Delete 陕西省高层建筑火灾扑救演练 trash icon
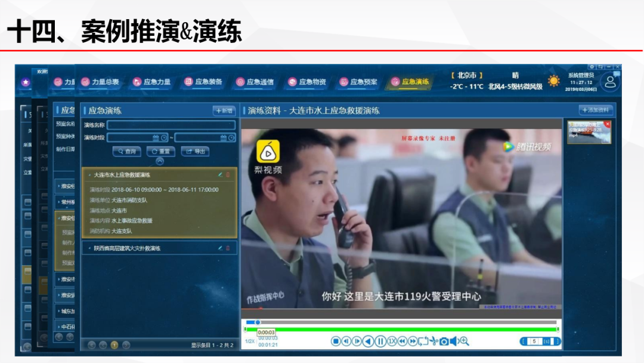 point(228,248)
